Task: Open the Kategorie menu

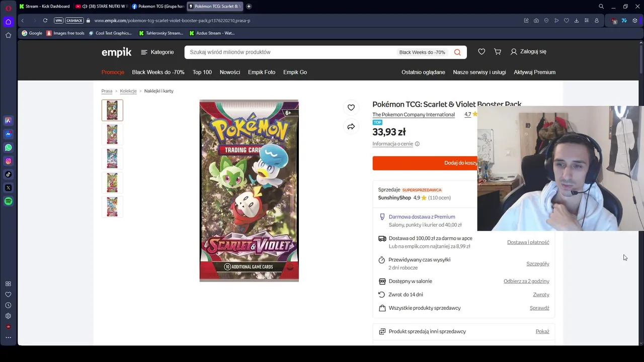Action: pyautogui.click(x=157, y=52)
